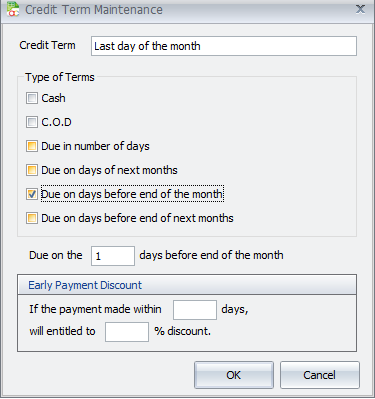Click the Early Payment Discount header
375x399 pixels.
(187, 285)
